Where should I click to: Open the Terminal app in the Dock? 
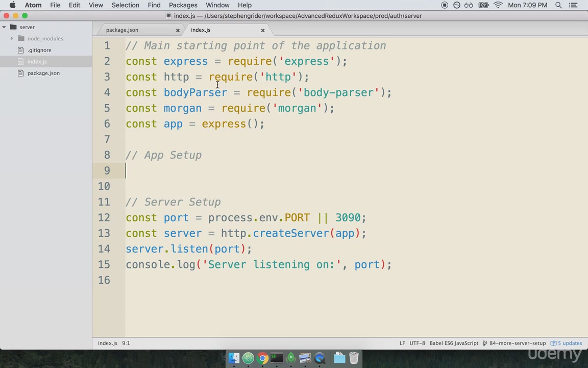point(277,357)
